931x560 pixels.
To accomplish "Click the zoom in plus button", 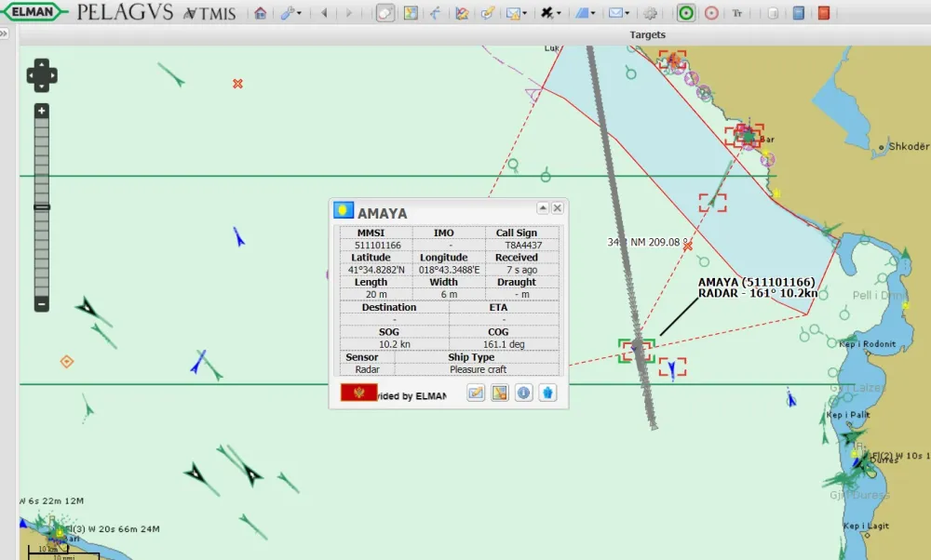I will point(42,111).
